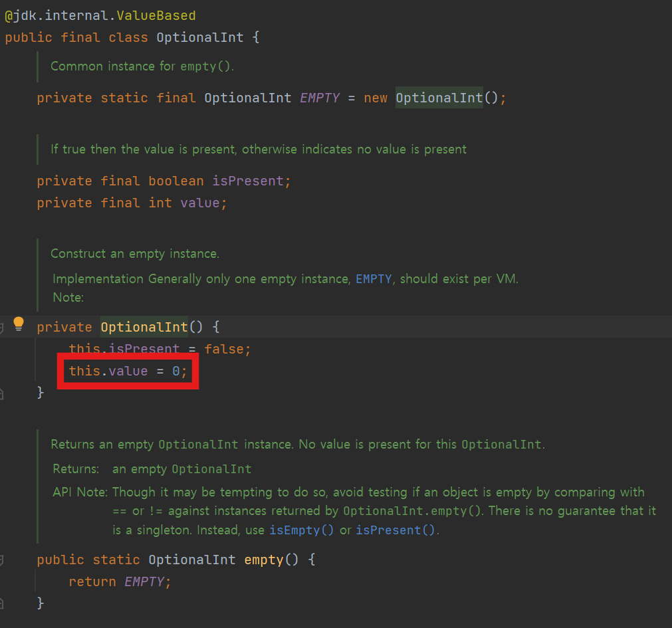The height and width of the screenshot is (628, 672).
Task: Click the 'API Note:' label in the doc
Action: [x=80, y=492]
